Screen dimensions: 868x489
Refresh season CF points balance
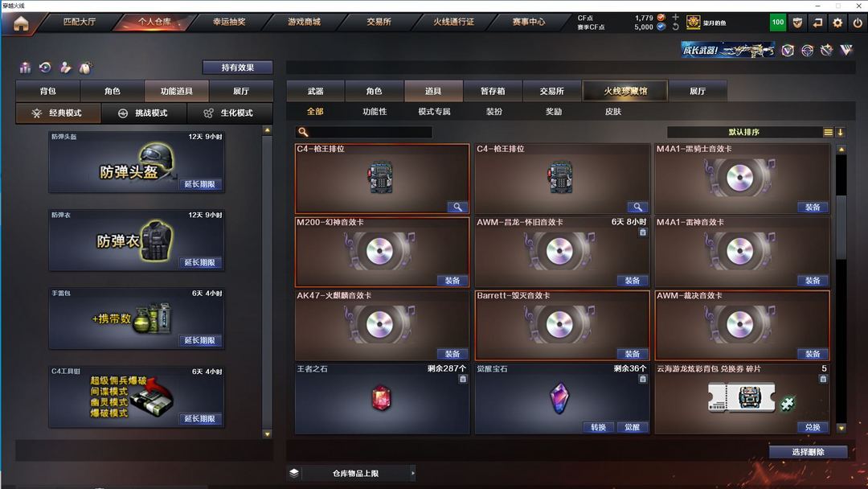(675, 27)
